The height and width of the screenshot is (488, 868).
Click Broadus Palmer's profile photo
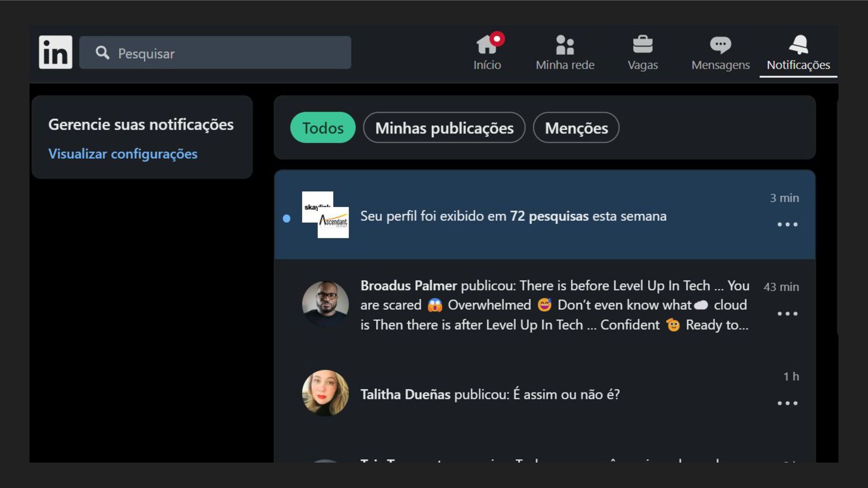[325, 304]
